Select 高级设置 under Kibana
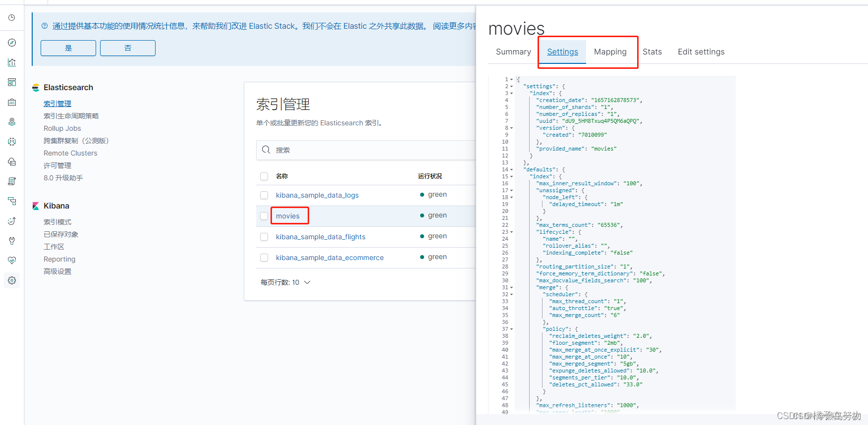This screenshot has width=868, height=425. [x=57, y=271]
